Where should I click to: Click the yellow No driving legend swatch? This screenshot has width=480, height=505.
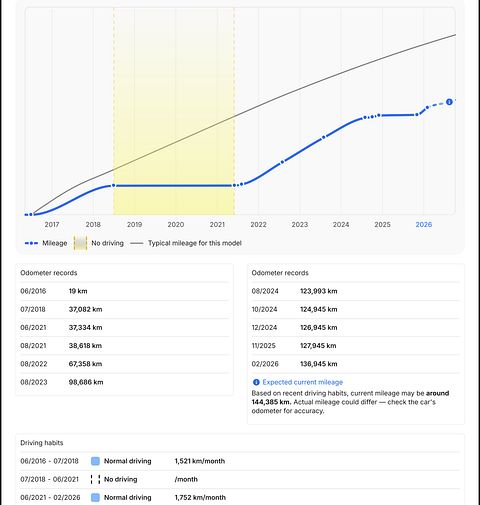point(80,243)
